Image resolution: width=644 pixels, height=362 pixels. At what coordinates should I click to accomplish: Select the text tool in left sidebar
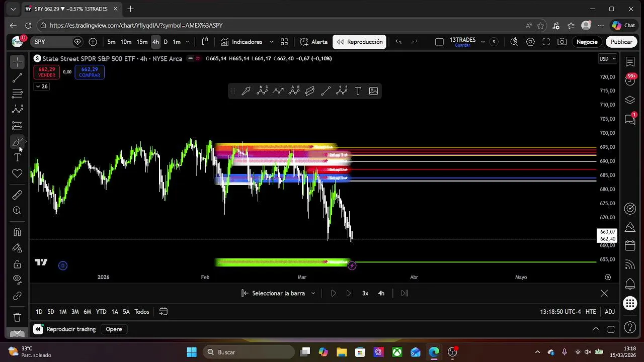pos(17,158)
